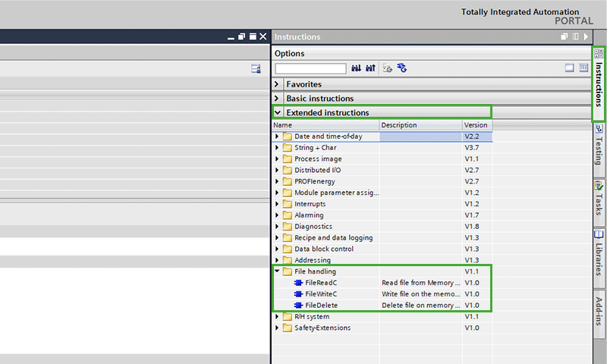607x364 pixels.
Task: Click version V3.7 of String + Char
Action: point(471,147)
